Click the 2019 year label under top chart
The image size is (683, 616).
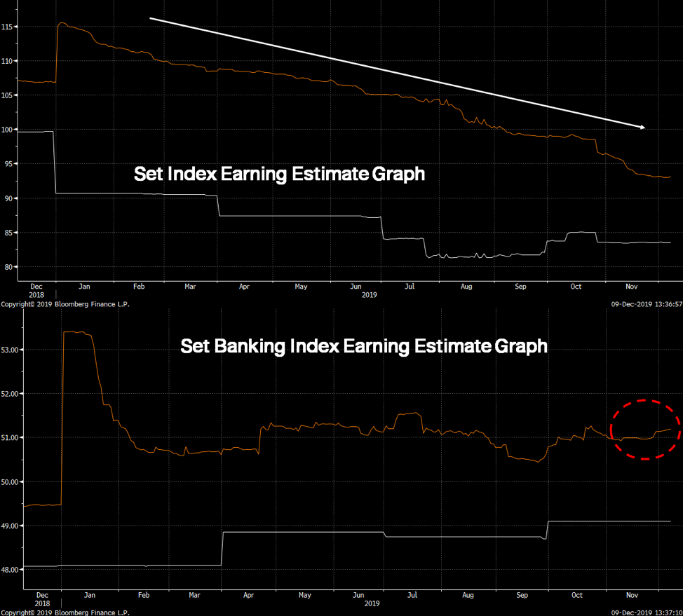pyautogui.click(x=370, y=295)
